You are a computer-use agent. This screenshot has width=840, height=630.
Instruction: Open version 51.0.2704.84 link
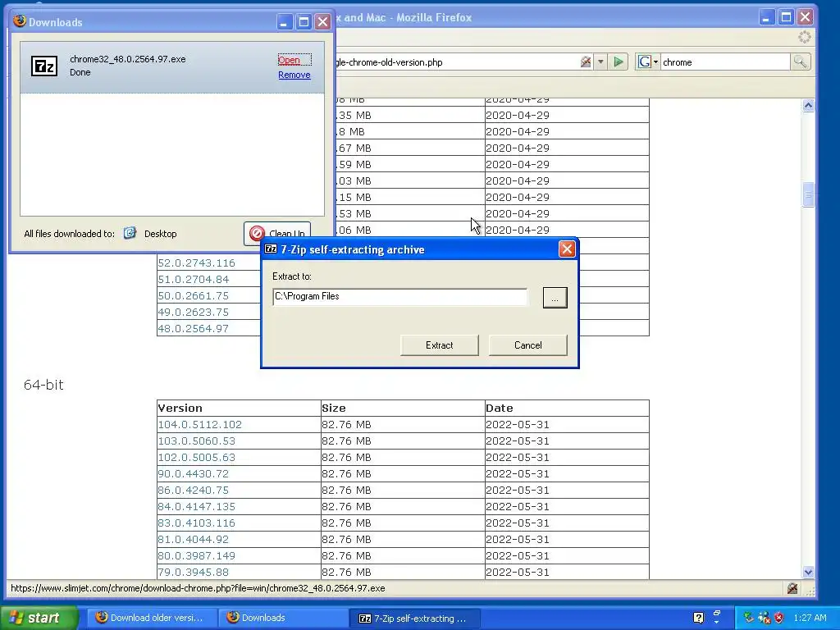point(193,280)
